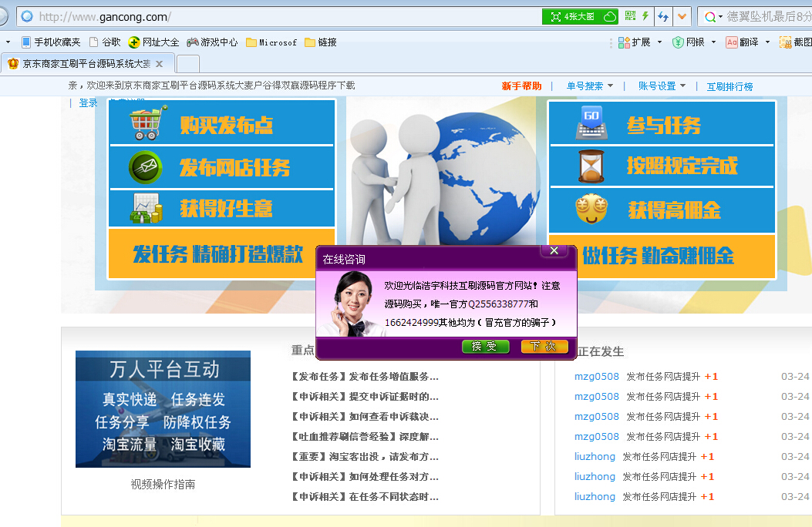The width and height of the screenshot is (812, 527).
Task: Click the 扩展 extensions icon
Action: pyautogui.click(x=625, y=42)
